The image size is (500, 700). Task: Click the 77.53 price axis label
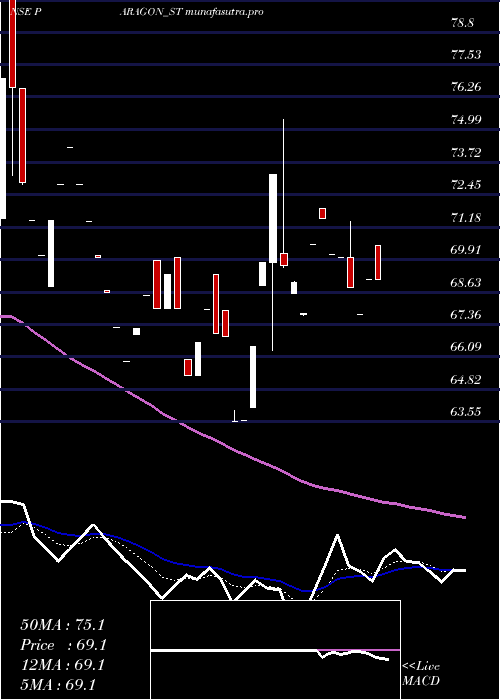click(x=466, y=55)
